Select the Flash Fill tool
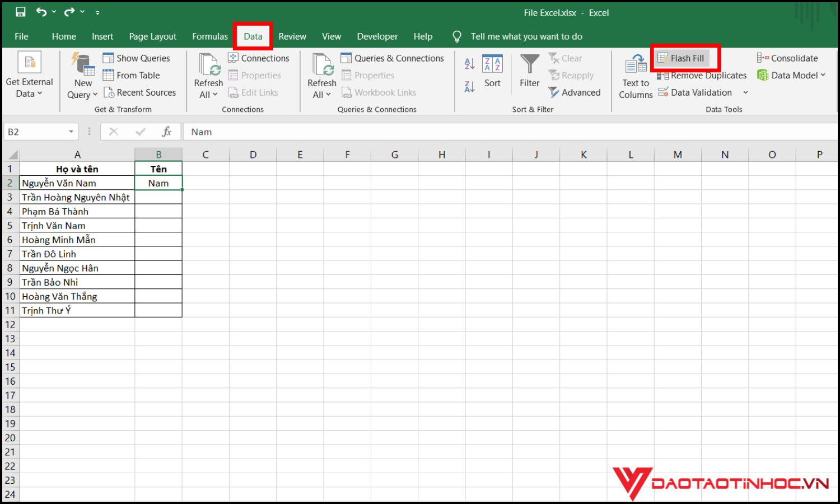Screen dimensions: 840x504 685,58
